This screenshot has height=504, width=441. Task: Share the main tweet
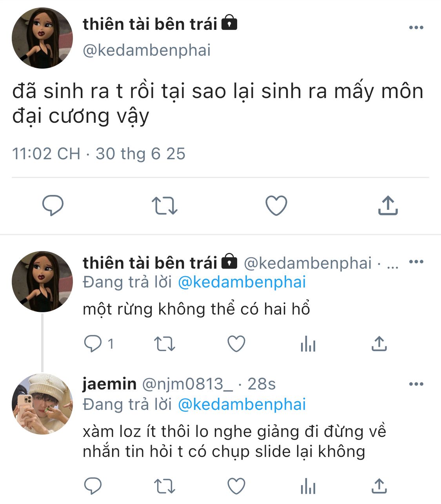tap(388, 205)
